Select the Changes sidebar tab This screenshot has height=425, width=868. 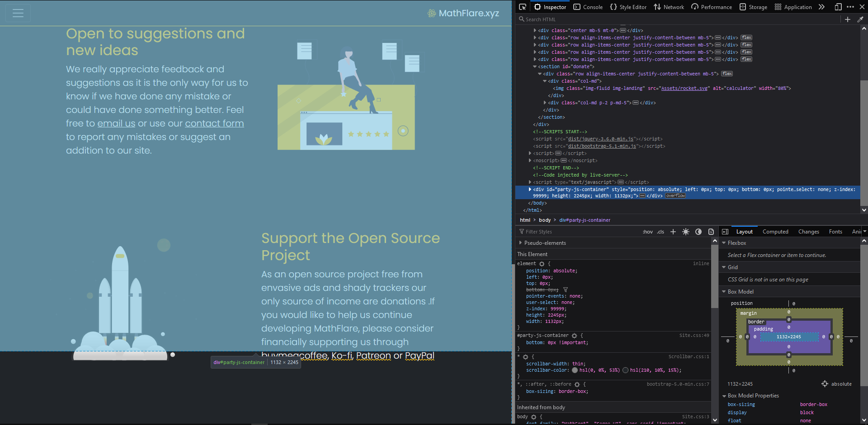808,232
